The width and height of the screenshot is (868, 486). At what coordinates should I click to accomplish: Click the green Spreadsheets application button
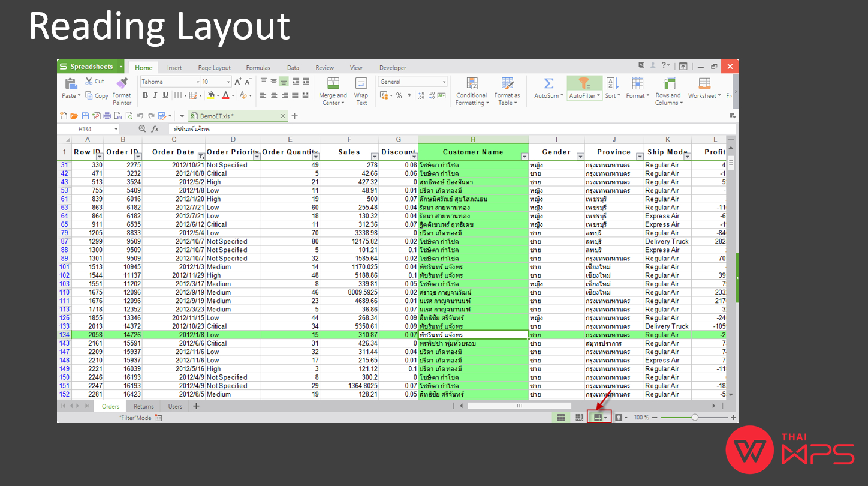pyautogui.click(x=91, y=67)
